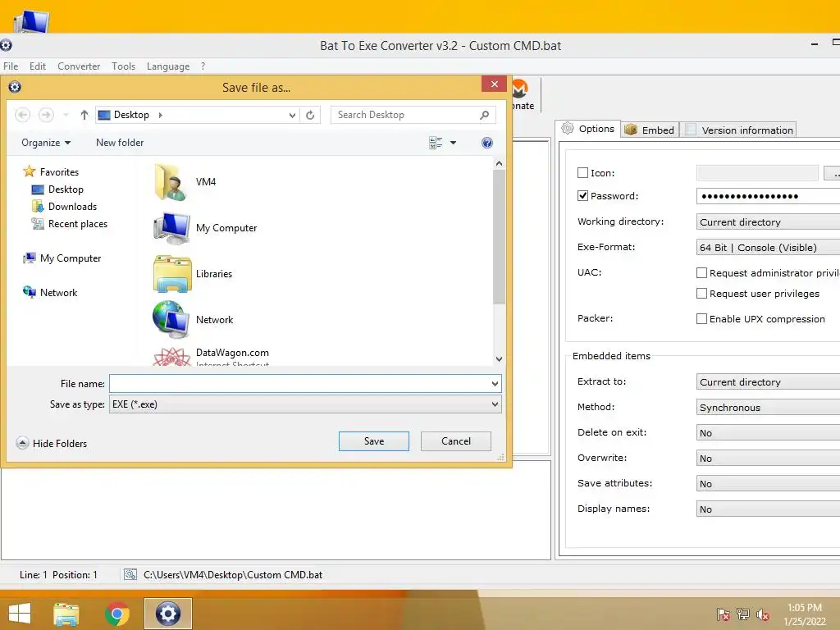Open the Save dialog help icon

(487, 143)
